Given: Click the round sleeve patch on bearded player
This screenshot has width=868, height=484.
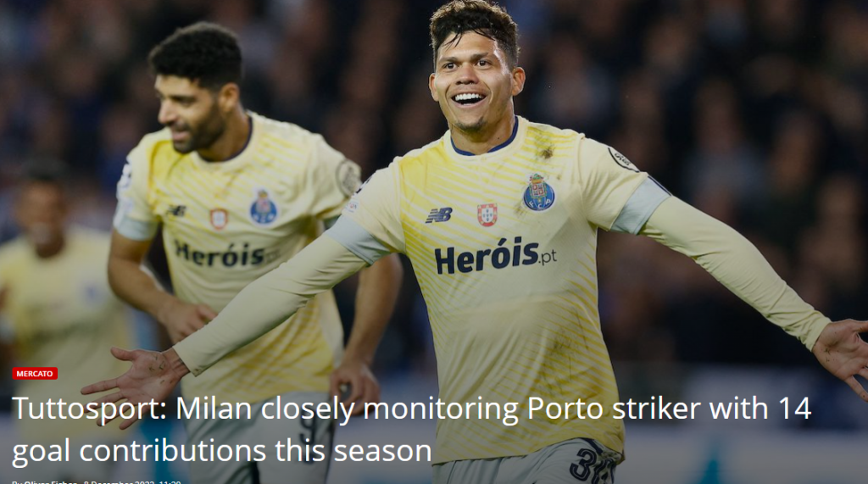Looking at the screenshot, I should [348, 177].
